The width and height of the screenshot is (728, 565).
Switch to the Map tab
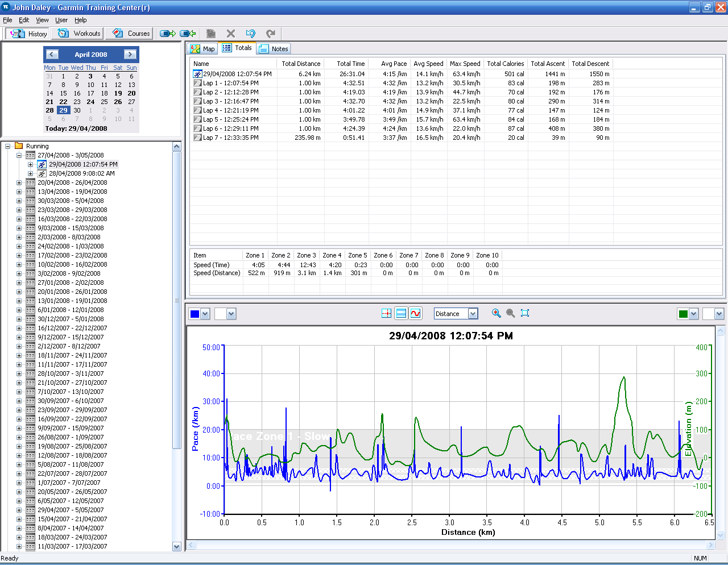(203, 49)
